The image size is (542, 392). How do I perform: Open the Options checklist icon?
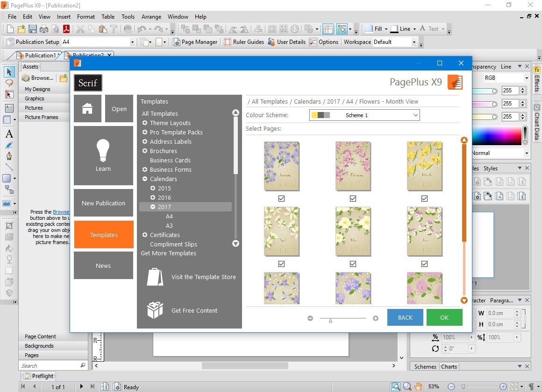point(313,42)
